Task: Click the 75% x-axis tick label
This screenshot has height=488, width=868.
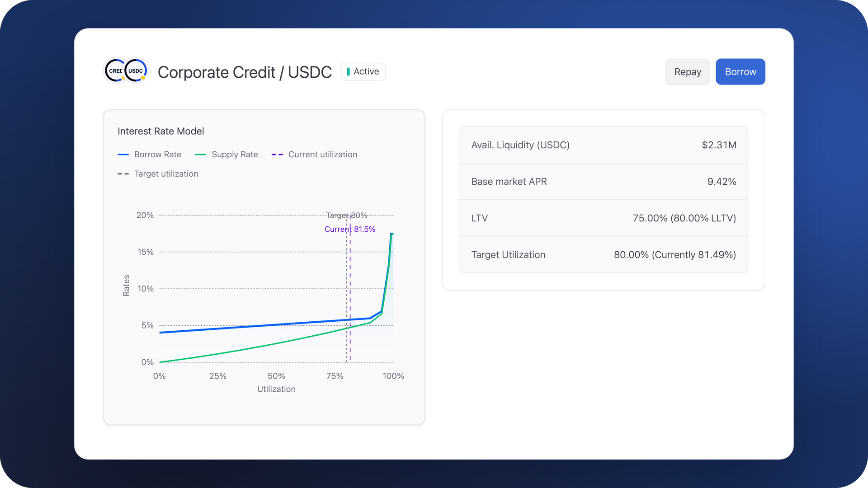Action: (x=335, y=376)
